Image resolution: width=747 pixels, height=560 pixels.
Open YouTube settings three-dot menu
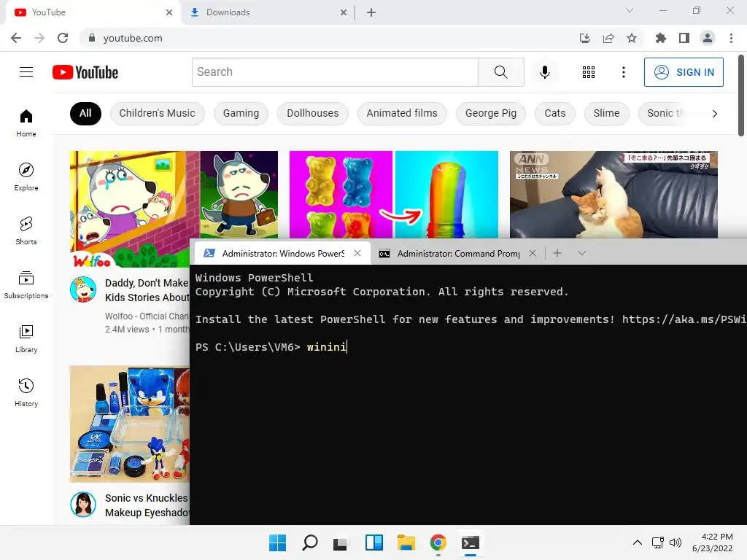(x=623, y=72)
